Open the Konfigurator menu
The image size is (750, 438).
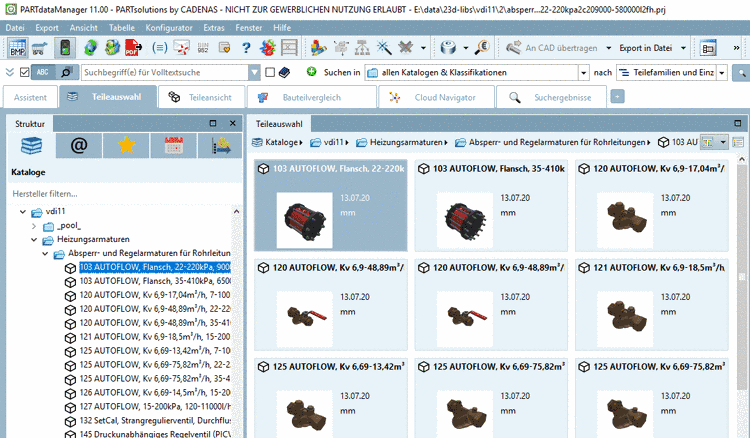[169, 28]
